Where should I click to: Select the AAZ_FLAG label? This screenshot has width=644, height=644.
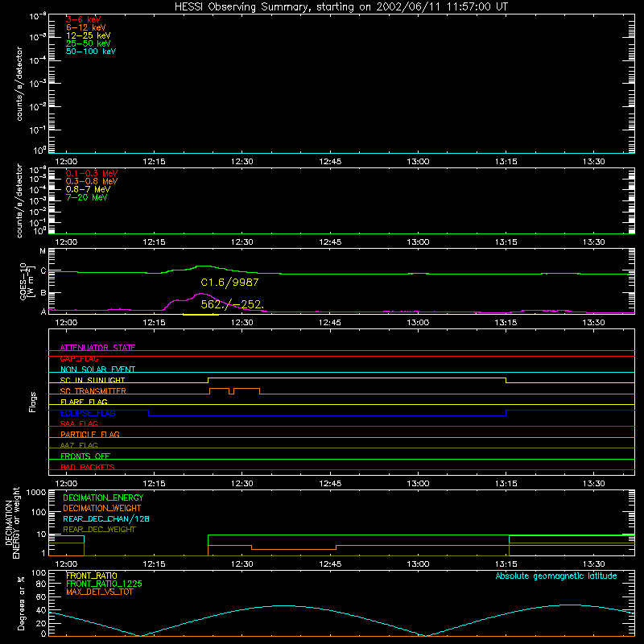(79, 445)
